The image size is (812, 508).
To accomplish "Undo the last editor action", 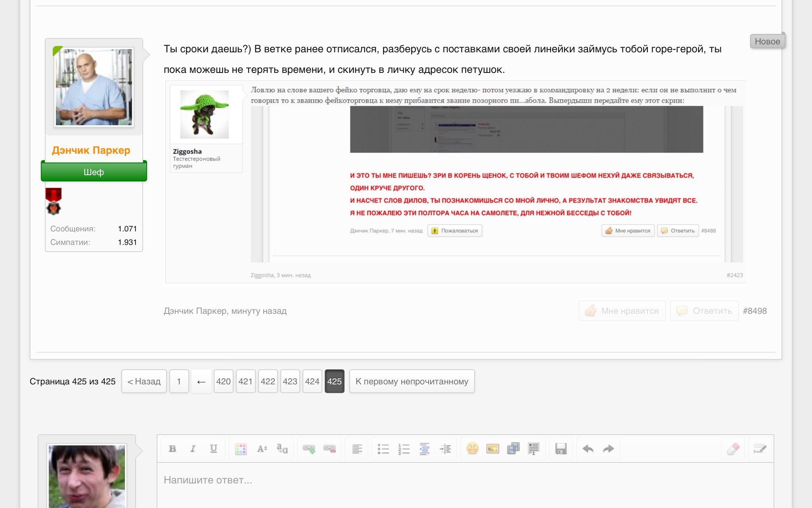I will (x=588, y=449).
